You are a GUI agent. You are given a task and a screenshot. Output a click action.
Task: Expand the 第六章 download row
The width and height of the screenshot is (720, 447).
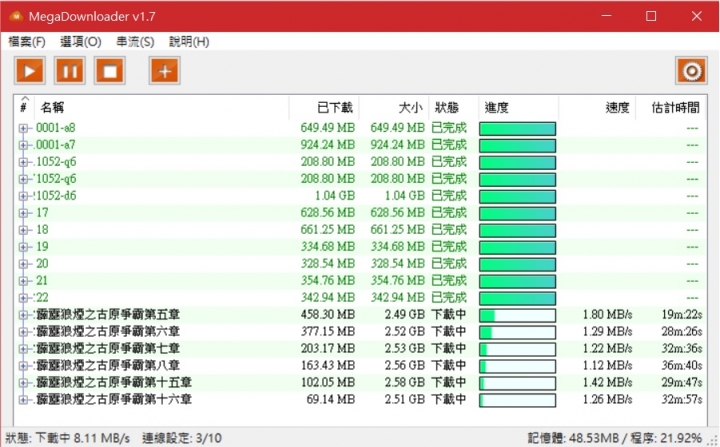[x=23, y=332]
